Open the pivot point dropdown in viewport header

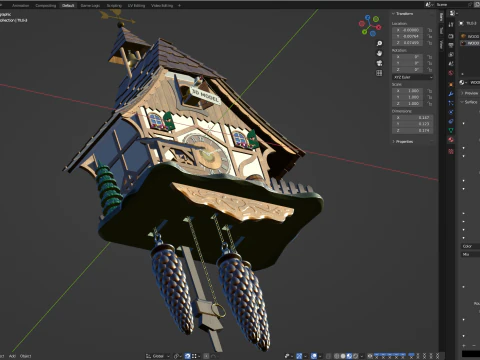[178, 356]
